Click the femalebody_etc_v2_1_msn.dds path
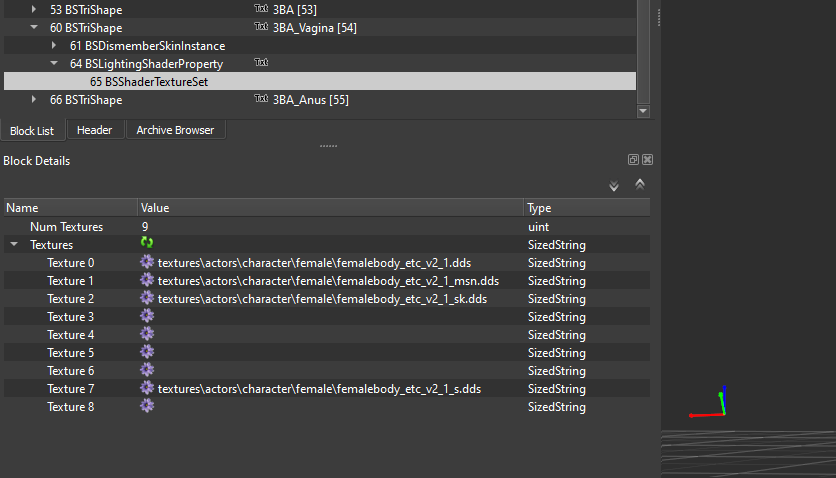Image resolution: width=836 pixels, height=478 pixels. click(x=328, y=281)
